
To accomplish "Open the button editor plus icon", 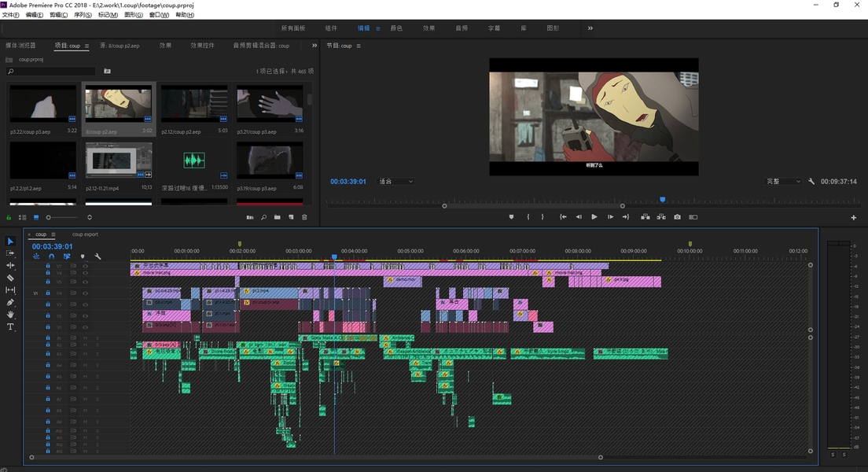I will (854, 218).
